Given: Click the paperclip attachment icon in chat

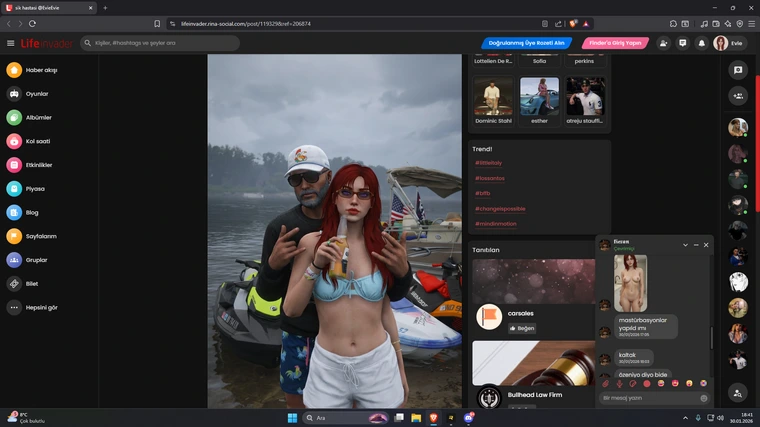Looking at the screenshot, I should click(x=605, y=383).
